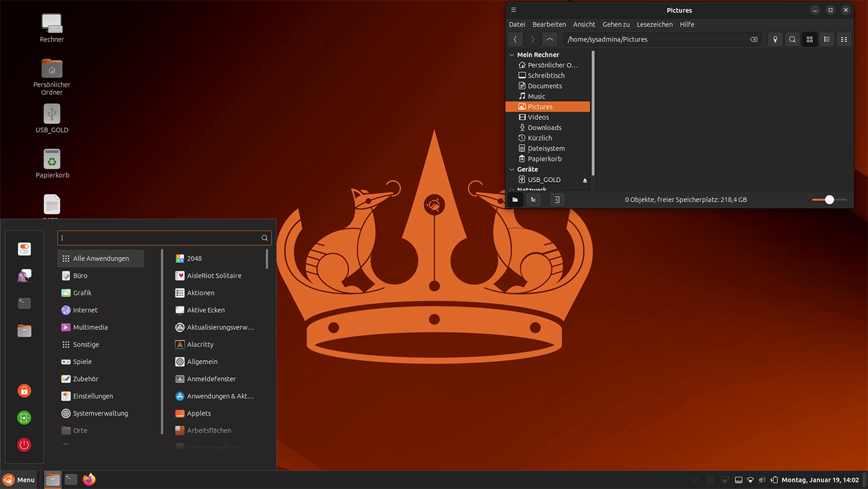The image size is (868, 489).
Task: Show tree view in the sidebar
Action: [533, 200]
